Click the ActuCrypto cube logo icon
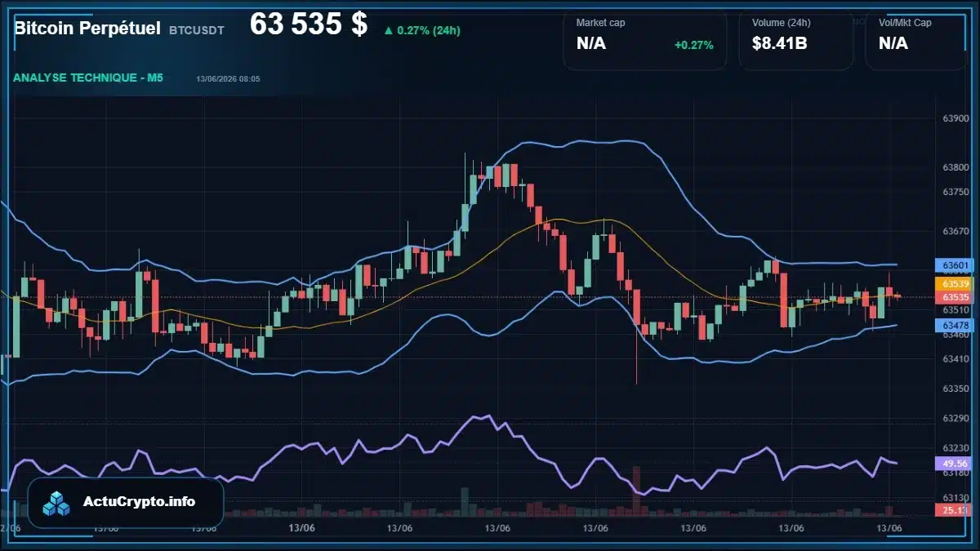Viewport: 980px width, 551px height. (x=56, y=504)
